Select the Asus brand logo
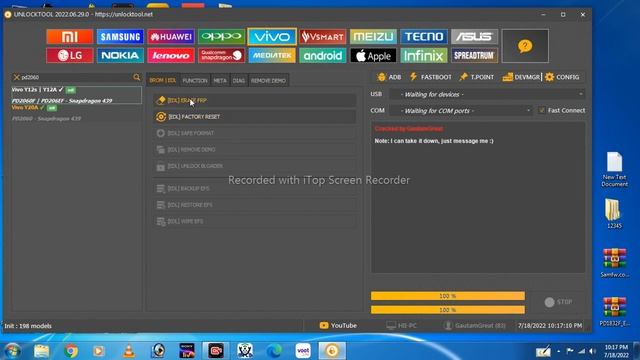640x360 pixels. coord(475,37)
